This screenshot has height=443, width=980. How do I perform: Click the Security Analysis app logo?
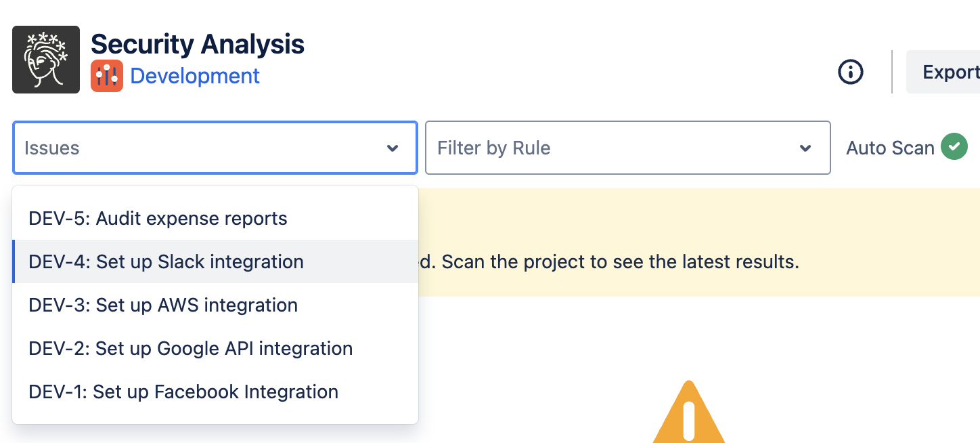click(46, 60)
